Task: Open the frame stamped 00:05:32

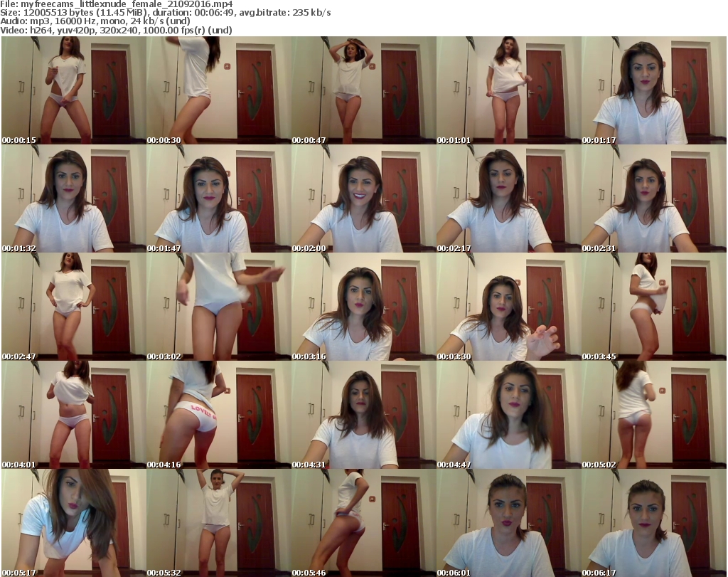Action: (x=218, y=523)
